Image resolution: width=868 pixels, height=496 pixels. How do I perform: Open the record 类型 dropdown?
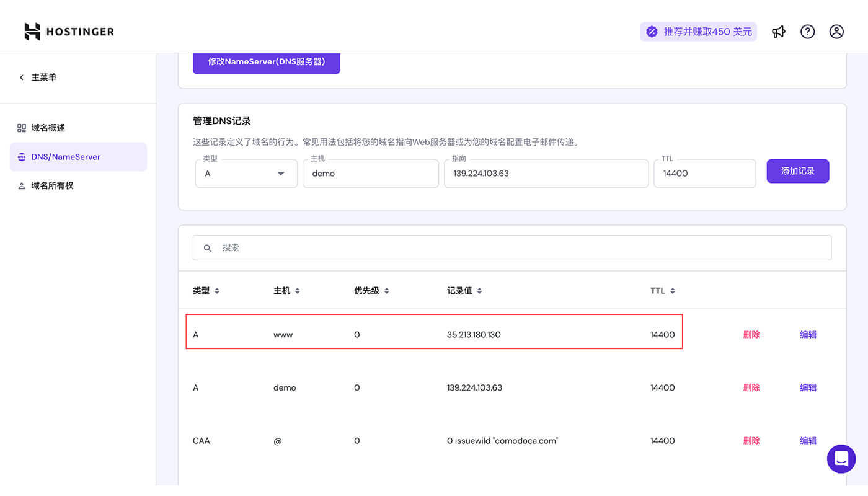246,174
